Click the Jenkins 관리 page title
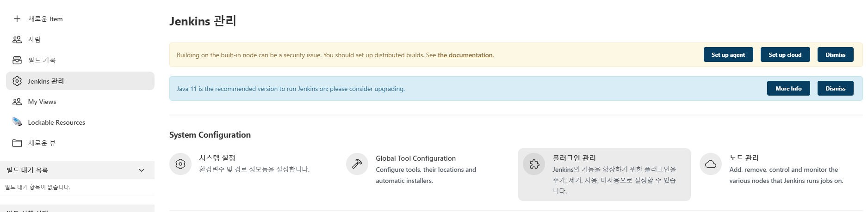 point(203,21)
